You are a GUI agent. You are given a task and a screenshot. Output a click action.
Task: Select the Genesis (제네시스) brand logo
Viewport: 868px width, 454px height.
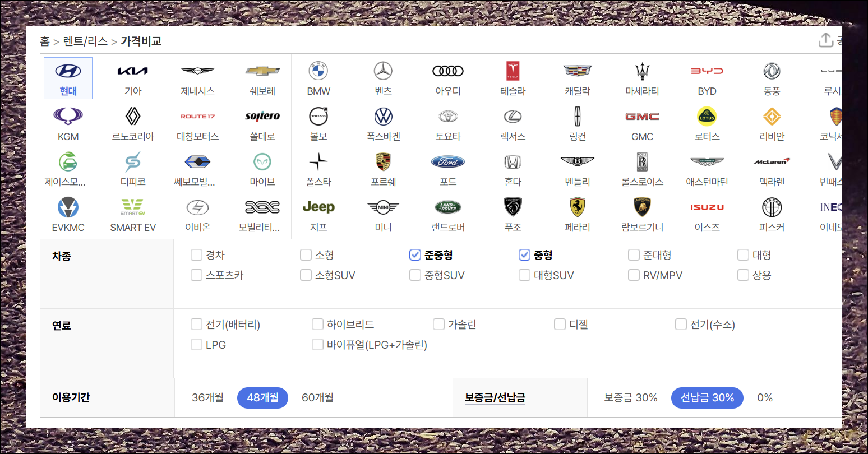coord(197,71)
